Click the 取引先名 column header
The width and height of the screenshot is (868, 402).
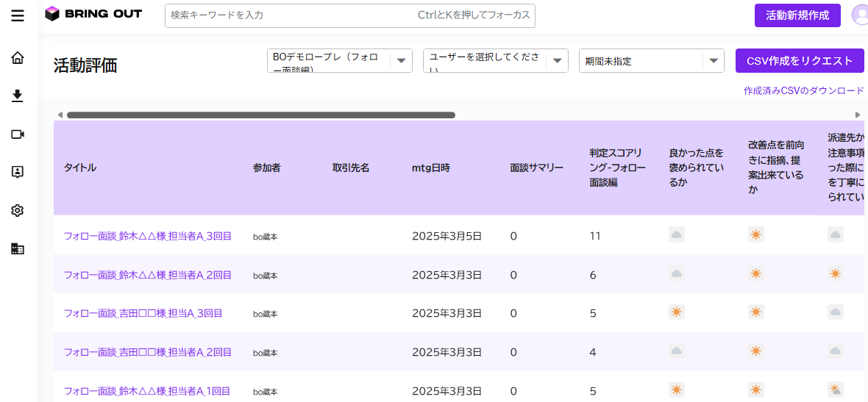pos(350,168)
